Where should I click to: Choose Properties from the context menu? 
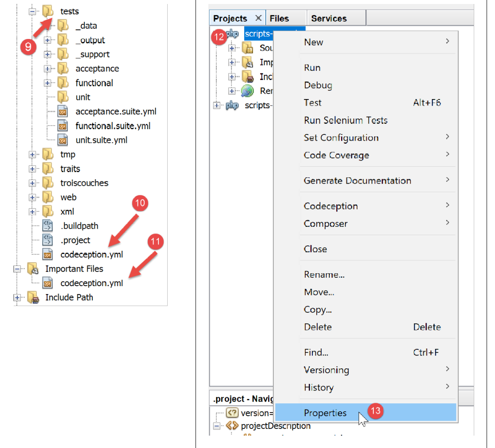pyautogui.click(x=325, y=413)
